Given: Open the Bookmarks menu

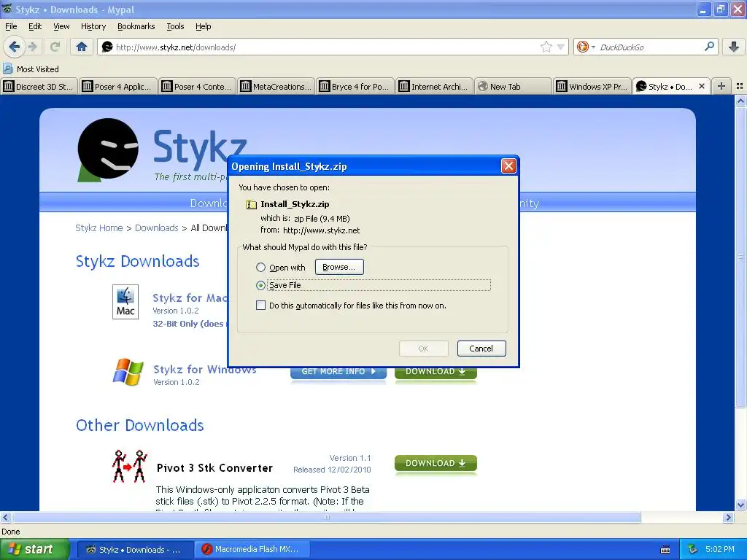Looking at the screenshot, I should click(x=136, y=26).
